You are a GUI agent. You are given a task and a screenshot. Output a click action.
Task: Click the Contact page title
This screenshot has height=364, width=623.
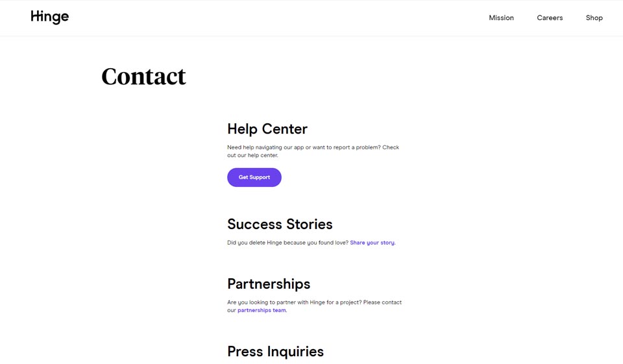point(143,77)
